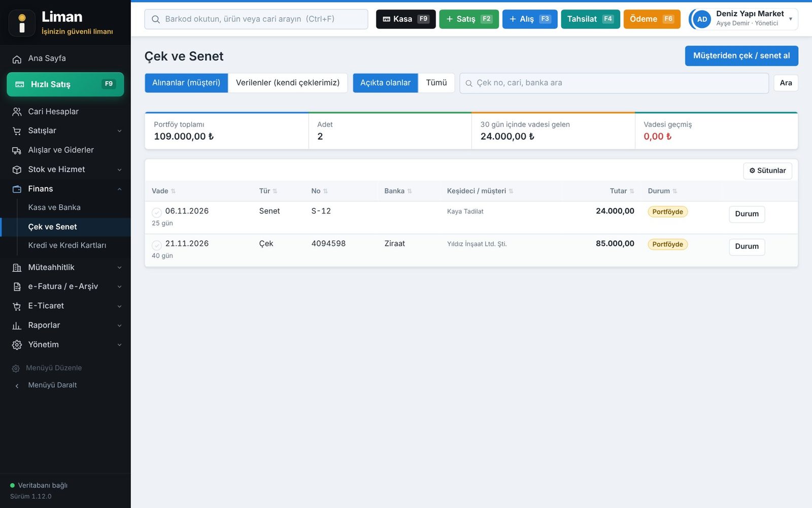Tick the circle check on the 21.11.2026 row

pos(157,245)
